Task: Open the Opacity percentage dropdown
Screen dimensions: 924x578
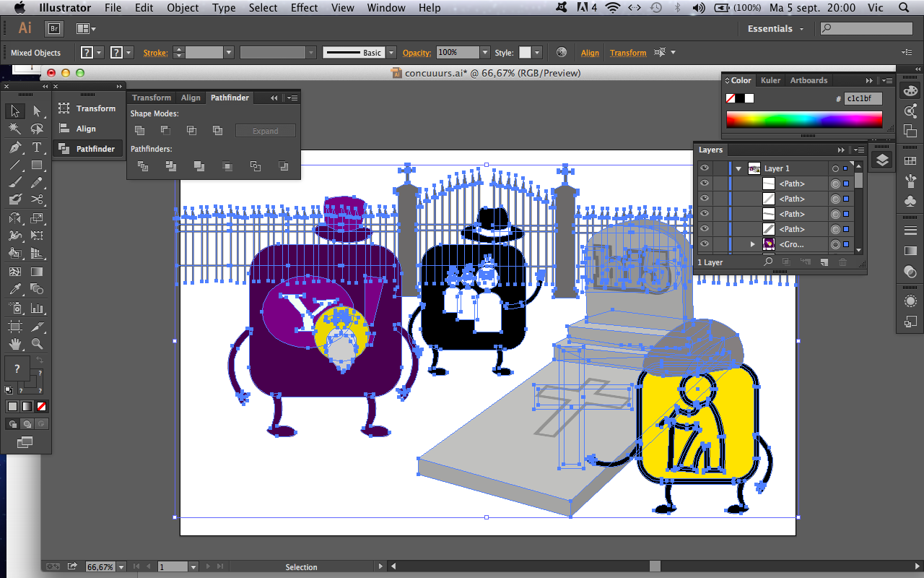Action: click(x=486, y=53)
